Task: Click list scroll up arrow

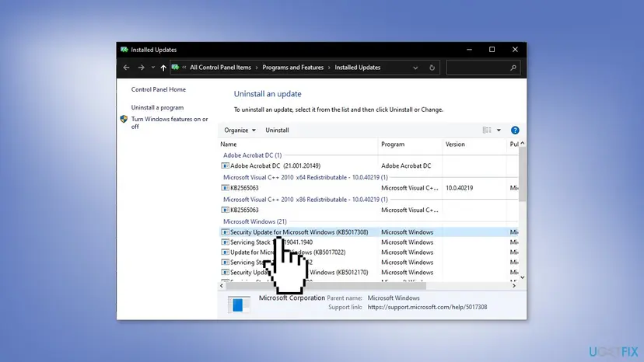Action: click(522, 143)
